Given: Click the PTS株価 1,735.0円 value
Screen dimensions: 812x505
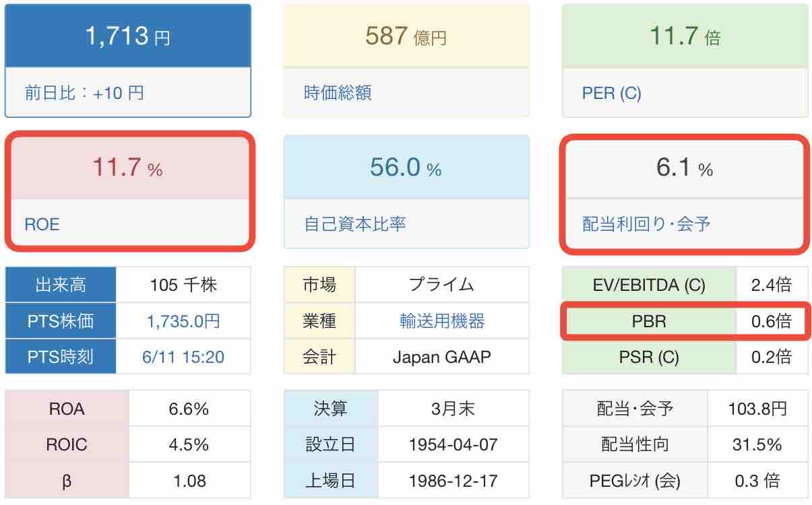Looking at the screenshot, I should pos(183,321).
